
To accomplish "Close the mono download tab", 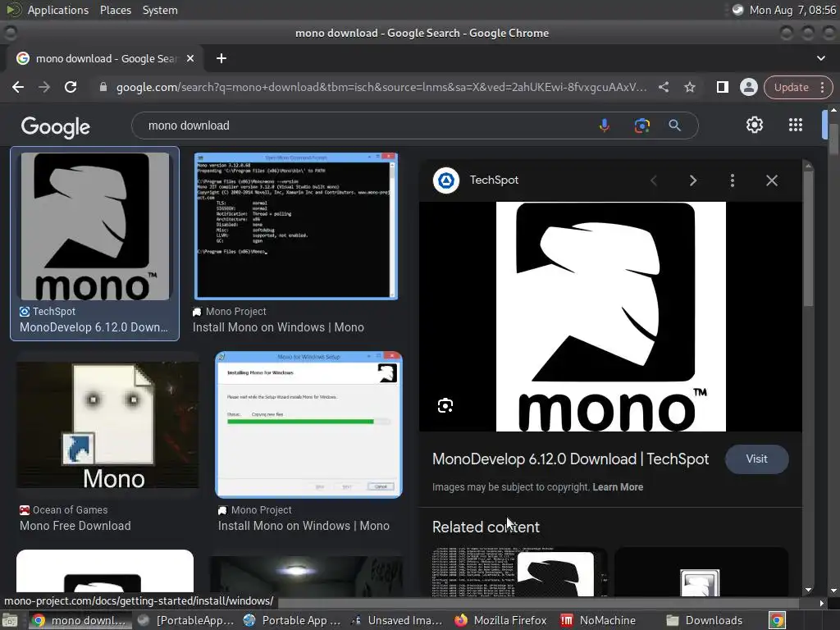I will [190, 58].
